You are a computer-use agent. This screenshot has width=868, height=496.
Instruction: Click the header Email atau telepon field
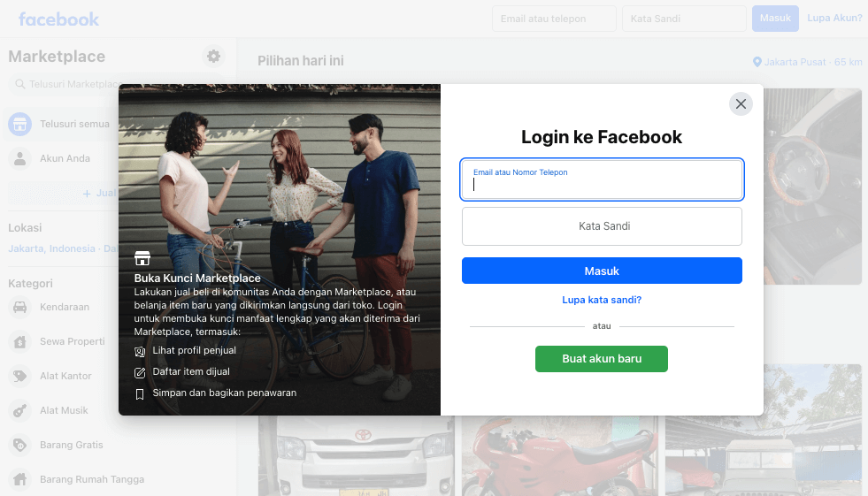click(x=554, y=19)
